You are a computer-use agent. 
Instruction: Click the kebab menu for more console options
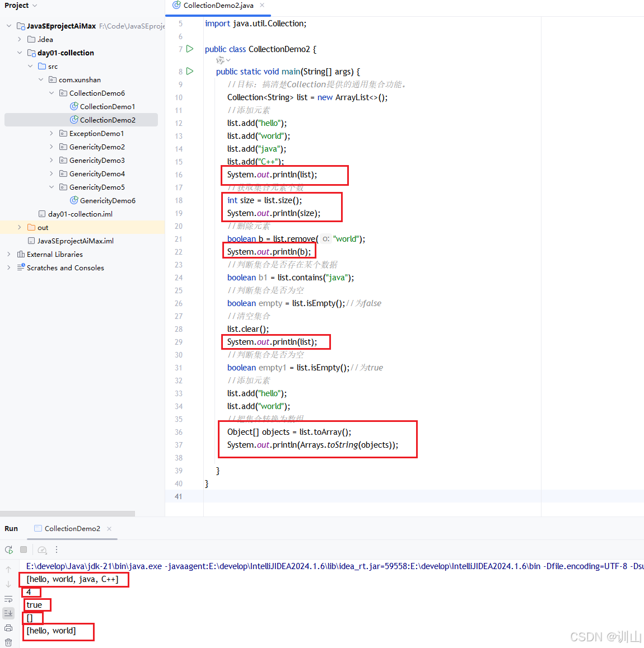pyautogui.click(x=58, y=550)
